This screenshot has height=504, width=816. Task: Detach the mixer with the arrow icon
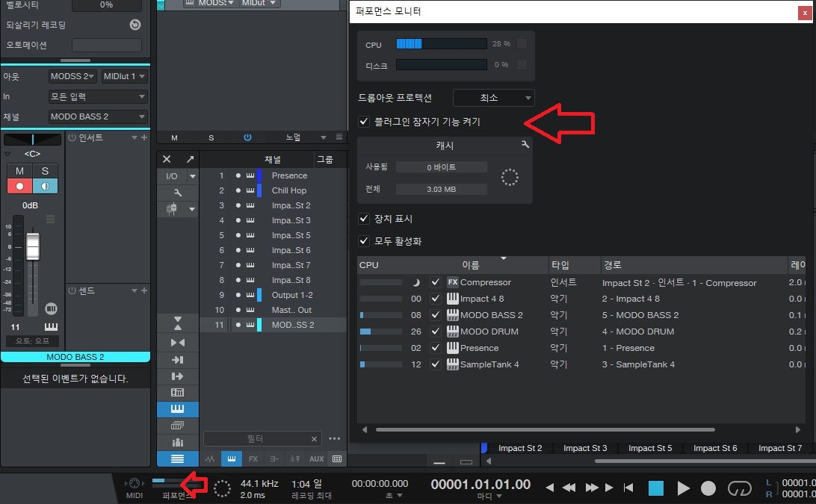190,159
